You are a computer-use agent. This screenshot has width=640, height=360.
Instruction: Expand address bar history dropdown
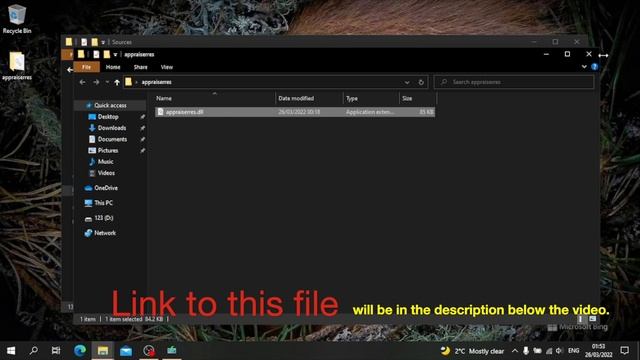pyautogui.click(x=407, y=82)
